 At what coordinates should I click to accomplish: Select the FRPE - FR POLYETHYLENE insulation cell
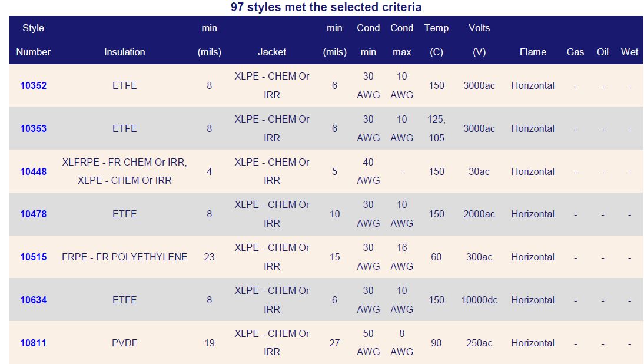124,257
